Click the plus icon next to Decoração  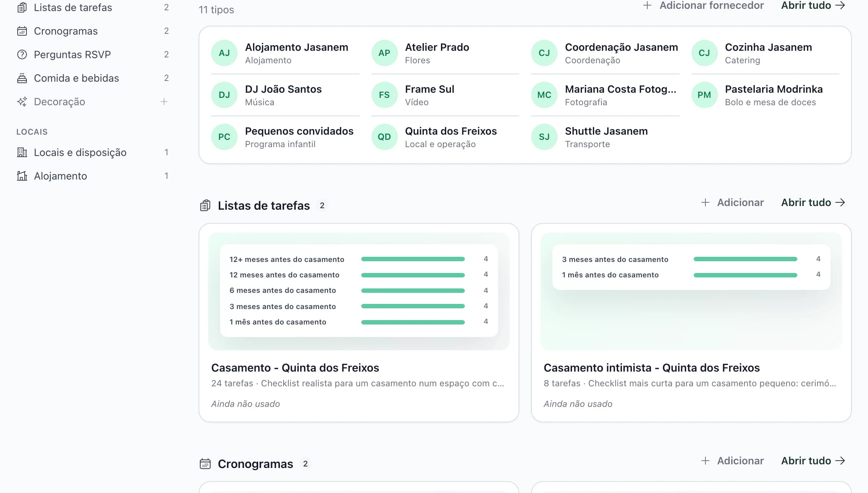click(x=164, y=102)
